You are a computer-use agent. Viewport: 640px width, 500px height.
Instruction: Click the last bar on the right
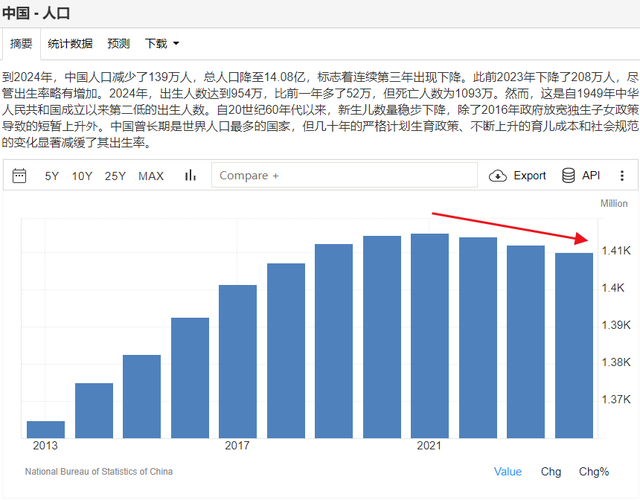pyautogui.click(x=574, y=345)
